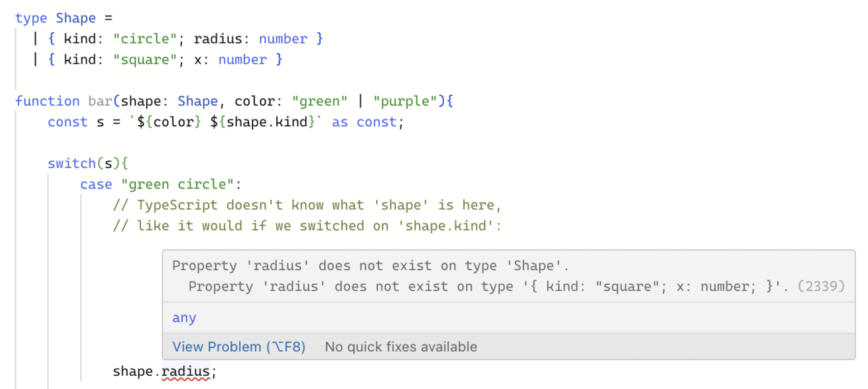Click the error code (2339) reference
This screenshot has height=389, width=868.
(821, 286)
